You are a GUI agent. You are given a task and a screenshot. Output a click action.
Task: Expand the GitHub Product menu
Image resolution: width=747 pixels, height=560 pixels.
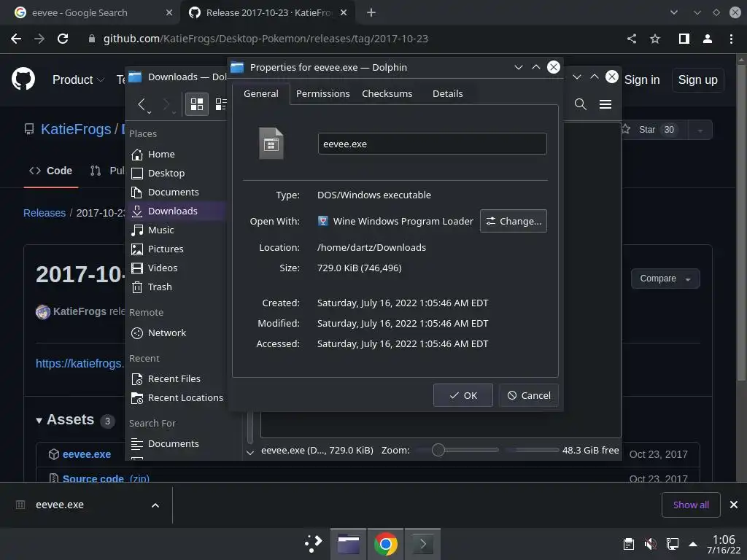coord(78,79)
